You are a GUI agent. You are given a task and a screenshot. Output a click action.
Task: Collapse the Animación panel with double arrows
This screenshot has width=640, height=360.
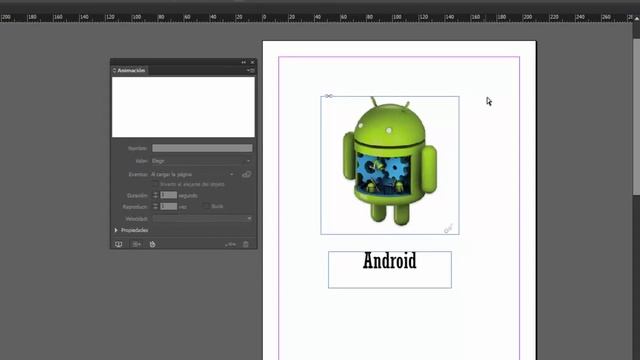244,62
